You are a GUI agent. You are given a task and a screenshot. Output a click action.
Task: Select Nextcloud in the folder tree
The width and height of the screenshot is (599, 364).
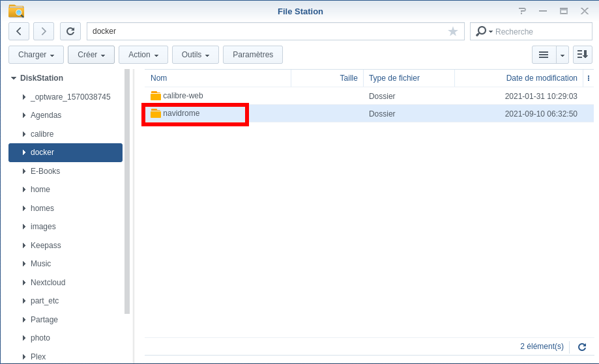(48, 283)
